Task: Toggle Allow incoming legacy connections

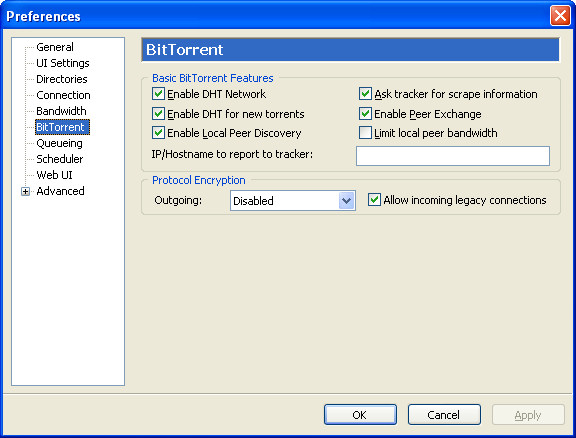Action: 374,200
